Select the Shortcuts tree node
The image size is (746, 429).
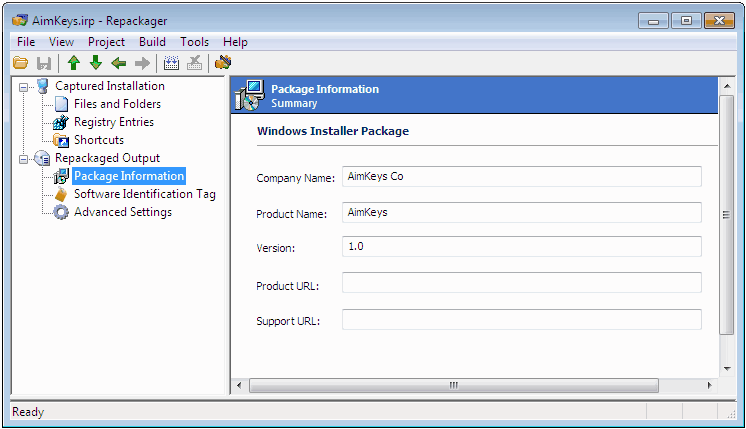tap(98, 140)
